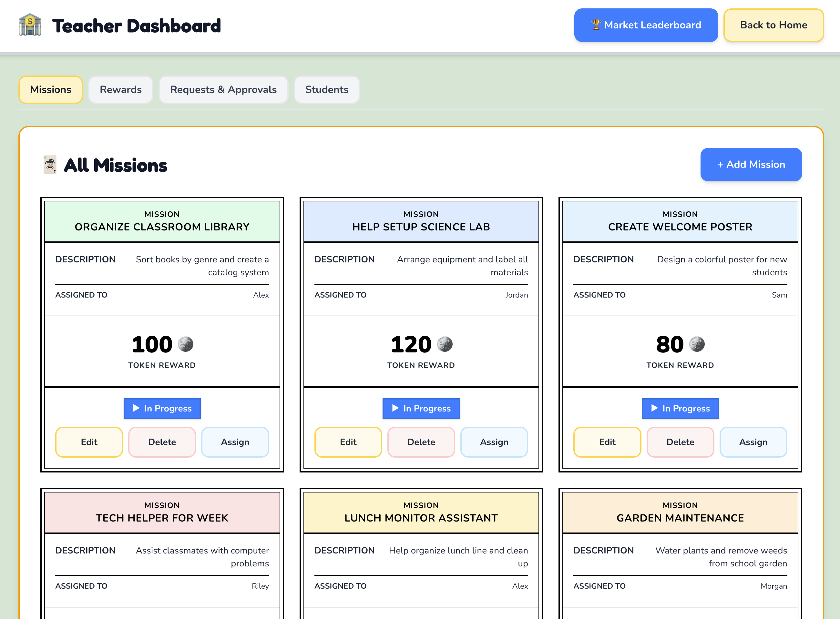Click In Progress badge on Organize Classroom Library
Viewport: 840px width, 619px height.
click(x=162, y=409)
